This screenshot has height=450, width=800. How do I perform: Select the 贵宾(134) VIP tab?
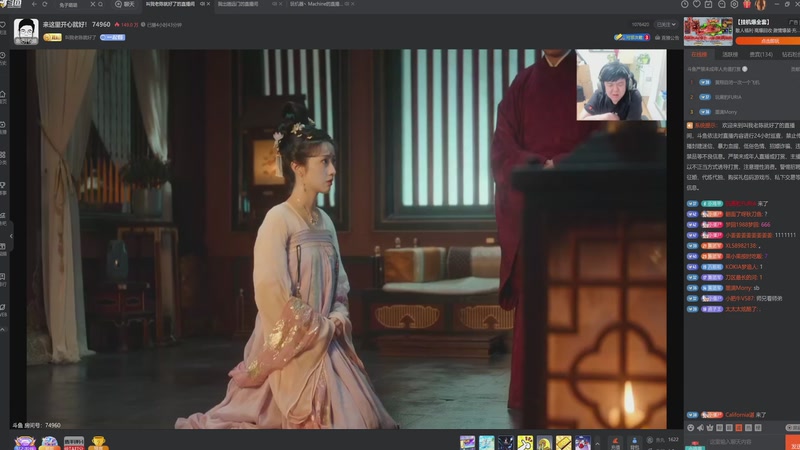[x=761, y=54]
